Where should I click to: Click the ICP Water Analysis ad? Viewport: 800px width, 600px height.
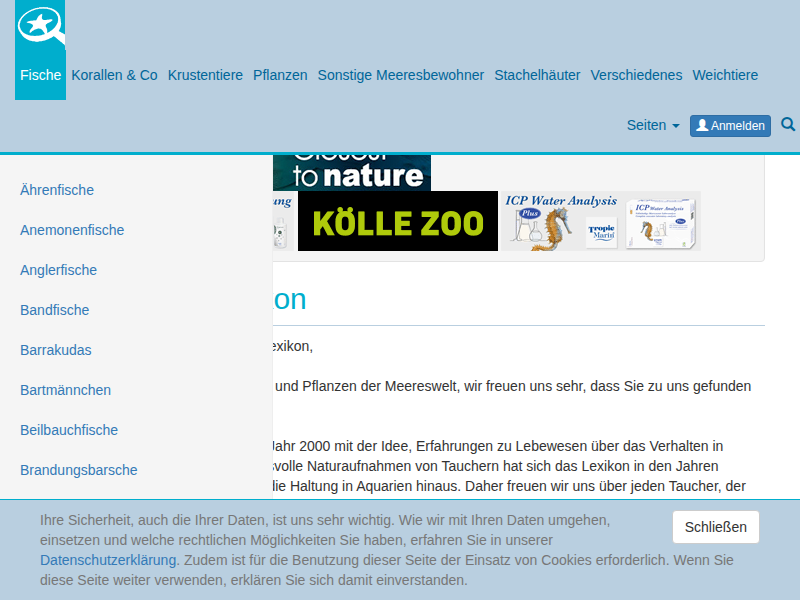(600, 221)
